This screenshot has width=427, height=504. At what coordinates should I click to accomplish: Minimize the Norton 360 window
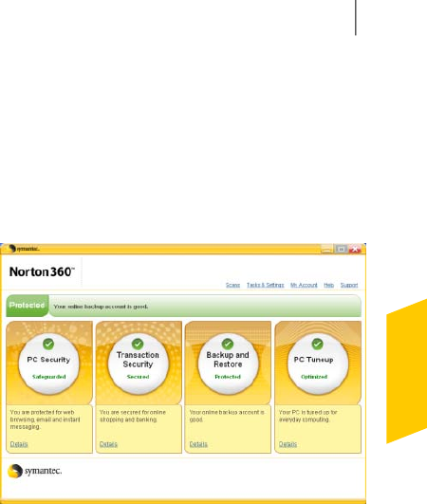326,249
